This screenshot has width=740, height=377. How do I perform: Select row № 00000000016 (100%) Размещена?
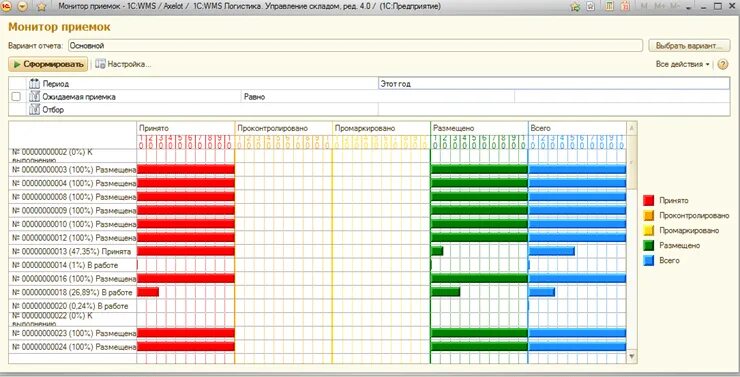pyautogui.click(x=74, y=278)
